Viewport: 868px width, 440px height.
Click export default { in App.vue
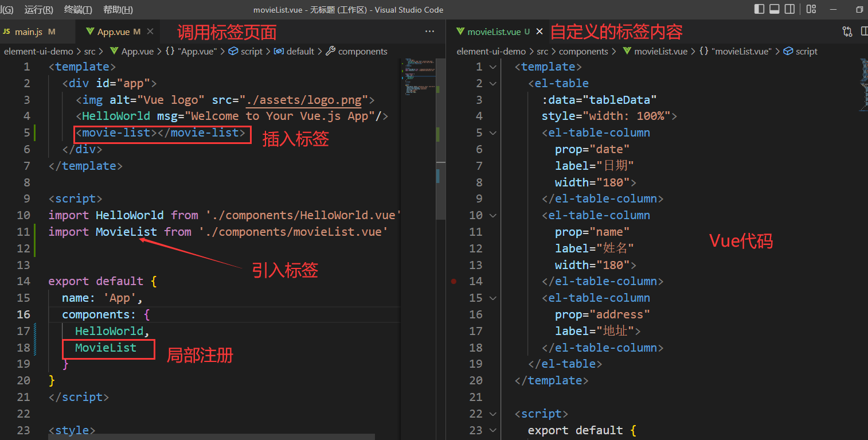coord(103,281)
